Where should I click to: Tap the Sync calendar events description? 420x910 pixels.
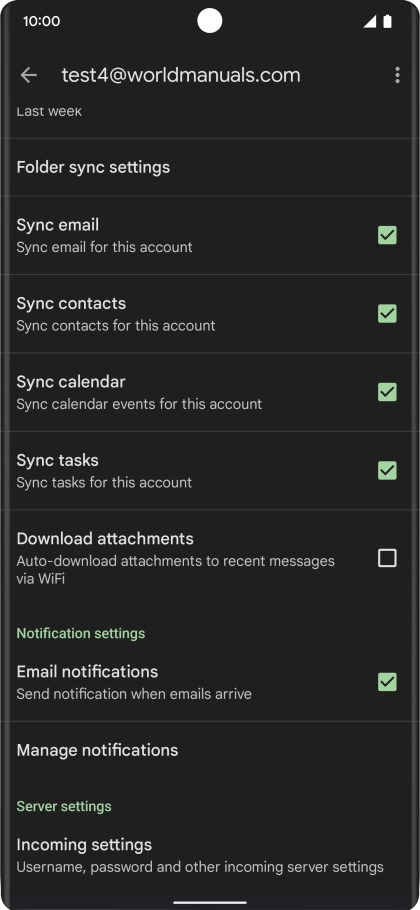[x=139, y=404]
